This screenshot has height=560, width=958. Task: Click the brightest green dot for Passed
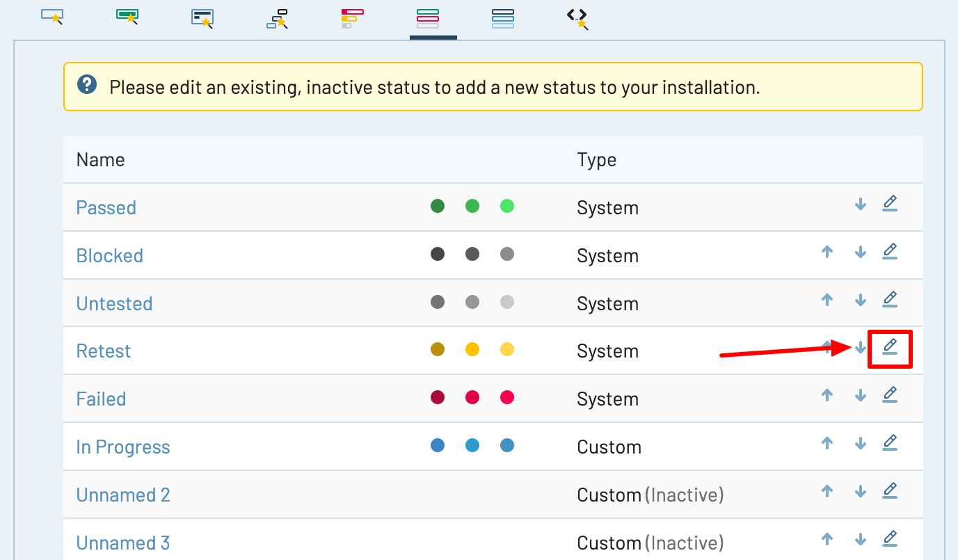507,206
